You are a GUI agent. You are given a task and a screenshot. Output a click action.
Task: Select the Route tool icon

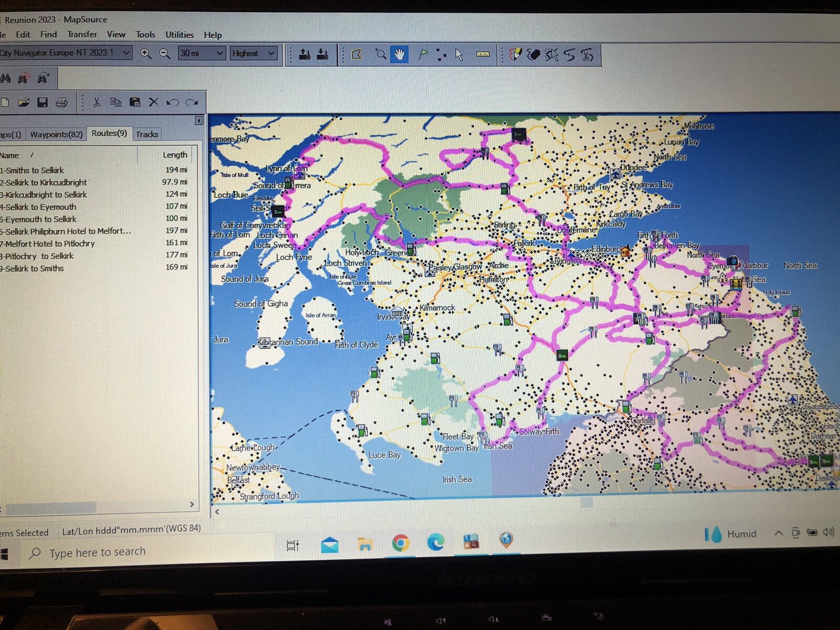coord(441,55)
